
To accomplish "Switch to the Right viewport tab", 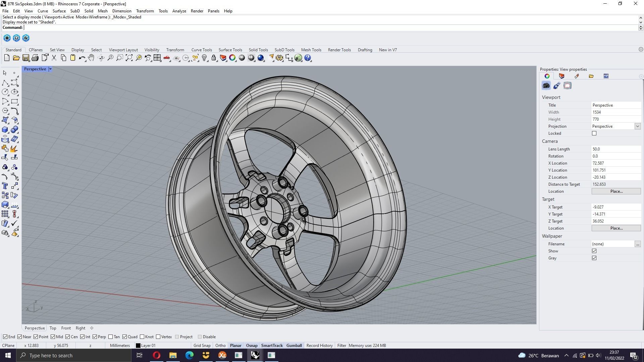I will [x=80, y=328].
